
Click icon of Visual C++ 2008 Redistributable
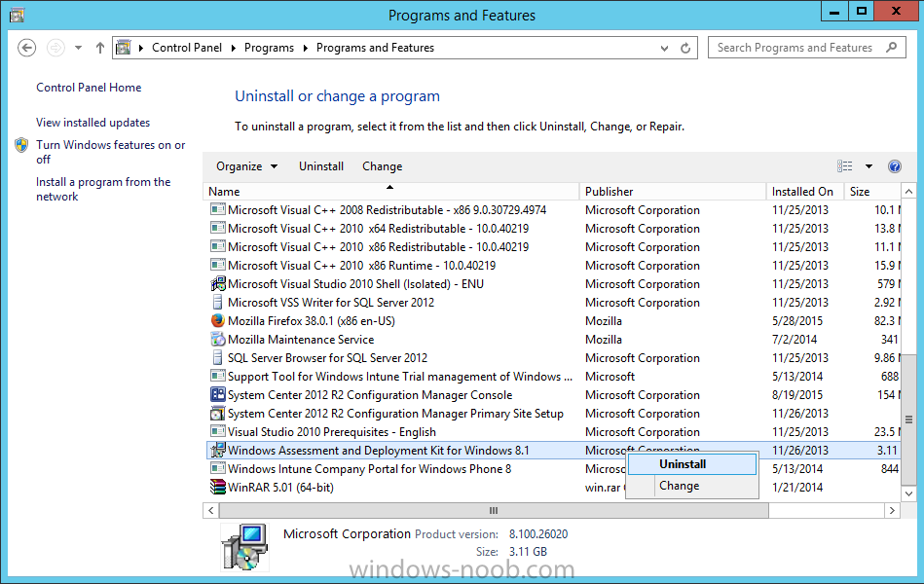217,210
